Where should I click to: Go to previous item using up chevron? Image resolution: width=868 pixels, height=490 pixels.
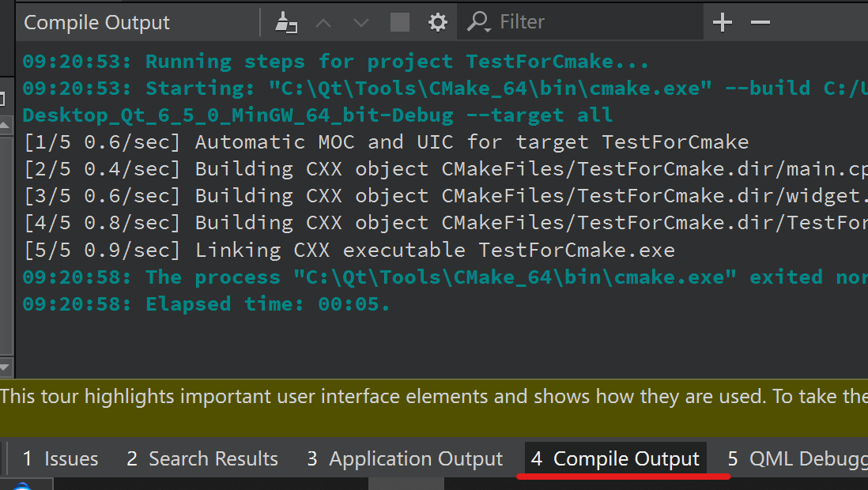pos(323,22)
